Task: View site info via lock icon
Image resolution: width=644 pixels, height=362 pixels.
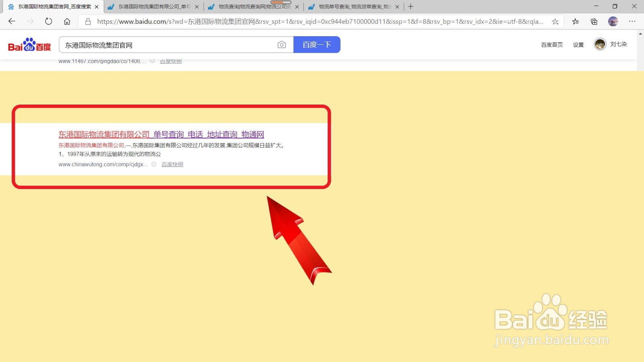Action: tap(88, 21)
